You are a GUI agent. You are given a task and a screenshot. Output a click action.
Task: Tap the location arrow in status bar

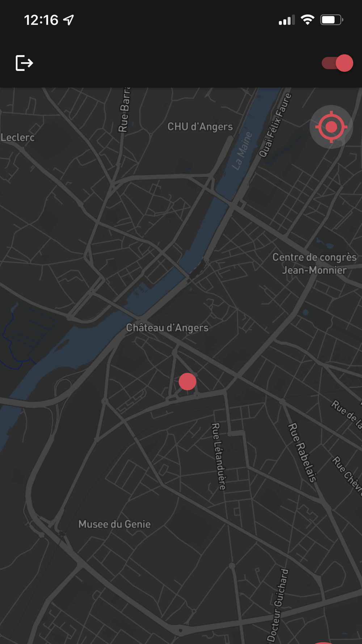click(x=69, y=20)
